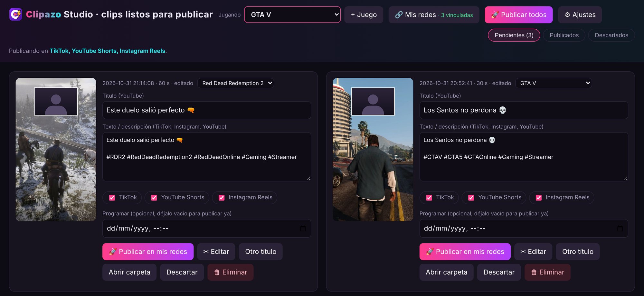Eliminar the Red Dead duel clip

[231, 272]
